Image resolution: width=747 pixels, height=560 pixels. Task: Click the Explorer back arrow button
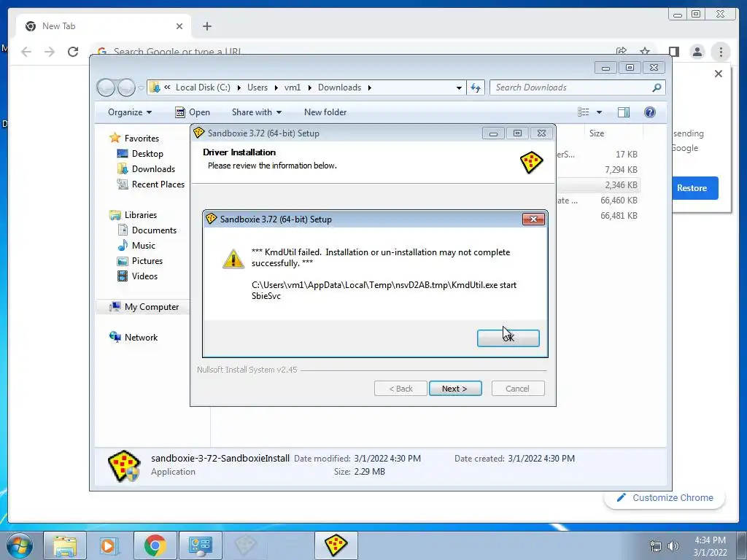(106, 87)
